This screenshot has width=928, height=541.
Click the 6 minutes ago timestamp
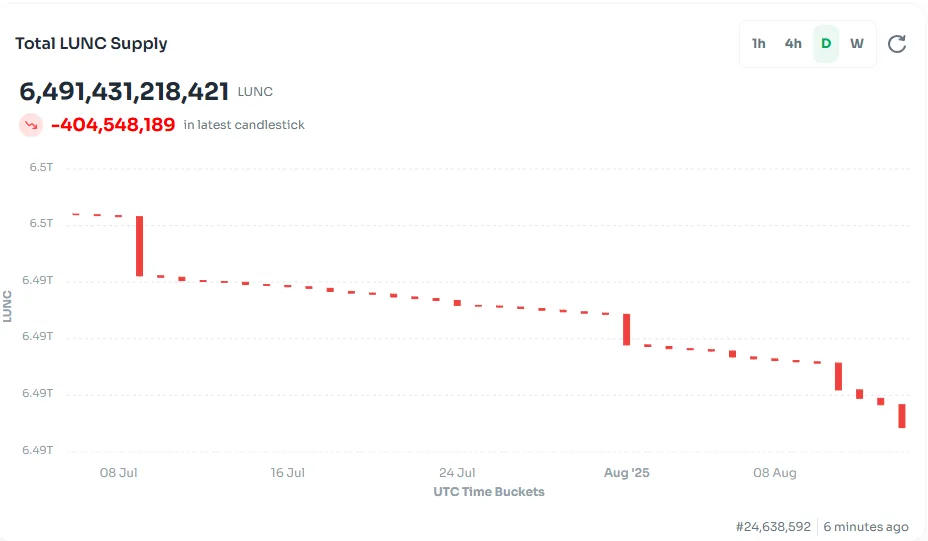[866, 527]
